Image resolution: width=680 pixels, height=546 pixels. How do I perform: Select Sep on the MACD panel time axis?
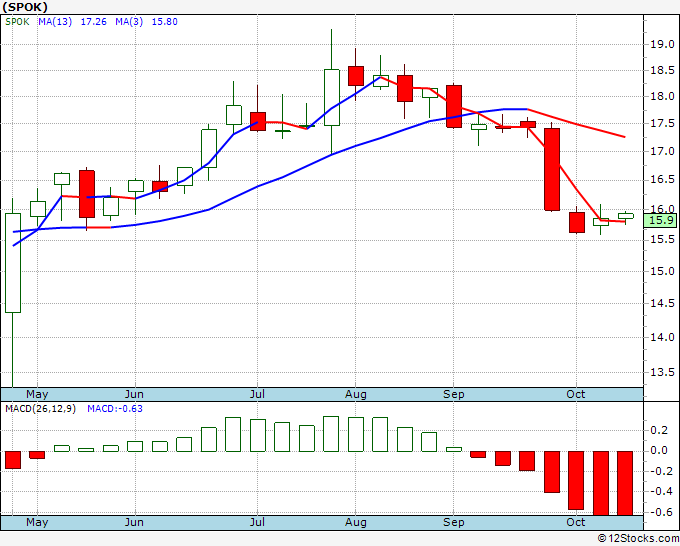click(x=454, y=522)
